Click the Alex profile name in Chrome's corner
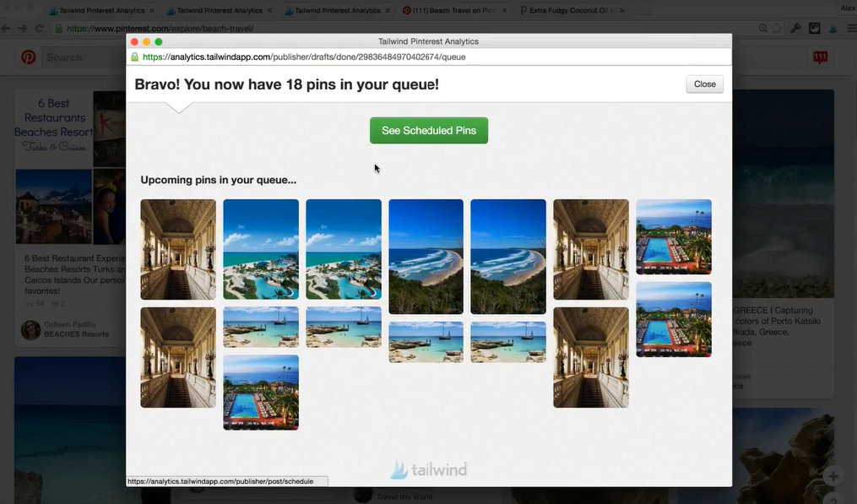The image size is (857, 504). click(848, 8)
